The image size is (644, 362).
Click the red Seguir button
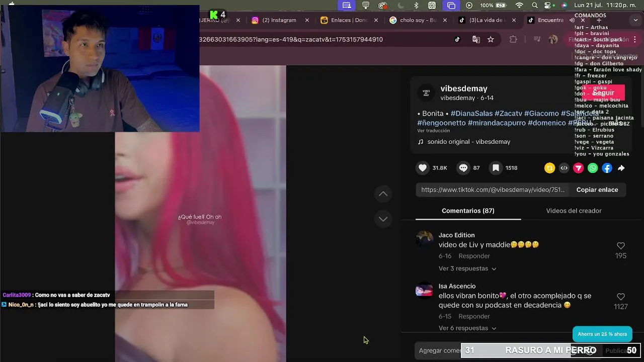[x=603, y=93]
